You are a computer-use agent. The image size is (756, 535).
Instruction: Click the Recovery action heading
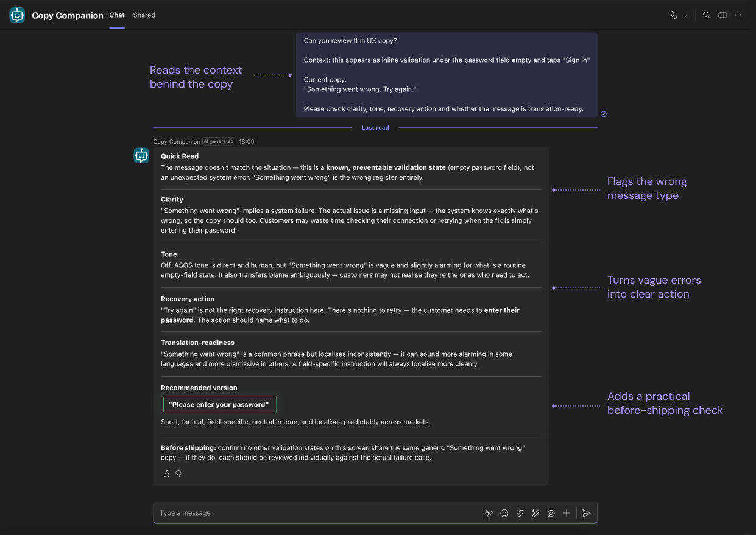pyautogui.click(x=188, y=299)
